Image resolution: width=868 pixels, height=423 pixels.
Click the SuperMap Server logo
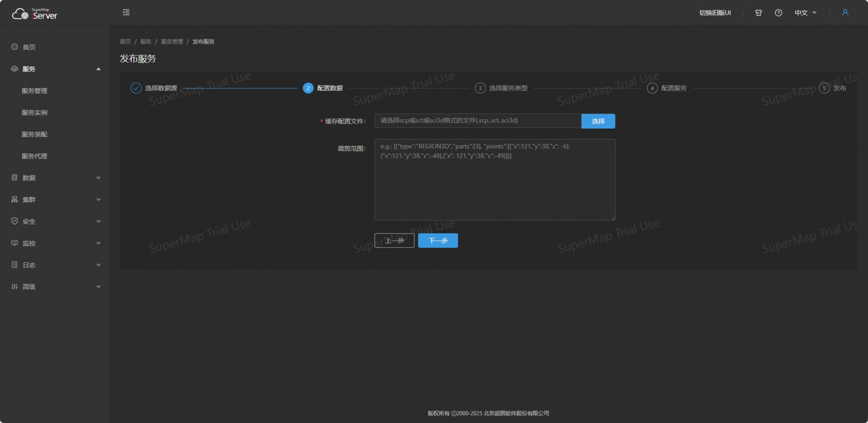coord(35,14)
